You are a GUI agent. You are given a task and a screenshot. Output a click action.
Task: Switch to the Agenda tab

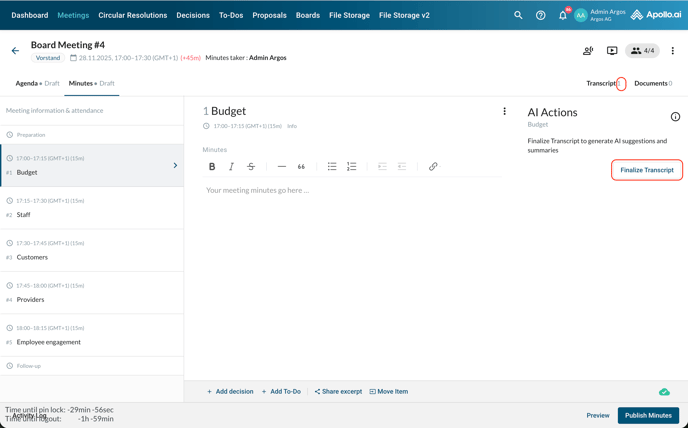coord(36,84)
